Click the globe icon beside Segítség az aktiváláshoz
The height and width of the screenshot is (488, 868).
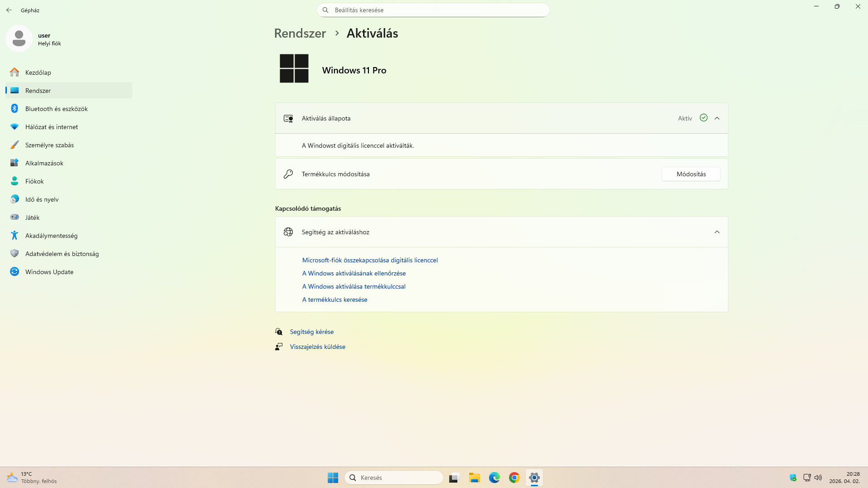[288, 232]
